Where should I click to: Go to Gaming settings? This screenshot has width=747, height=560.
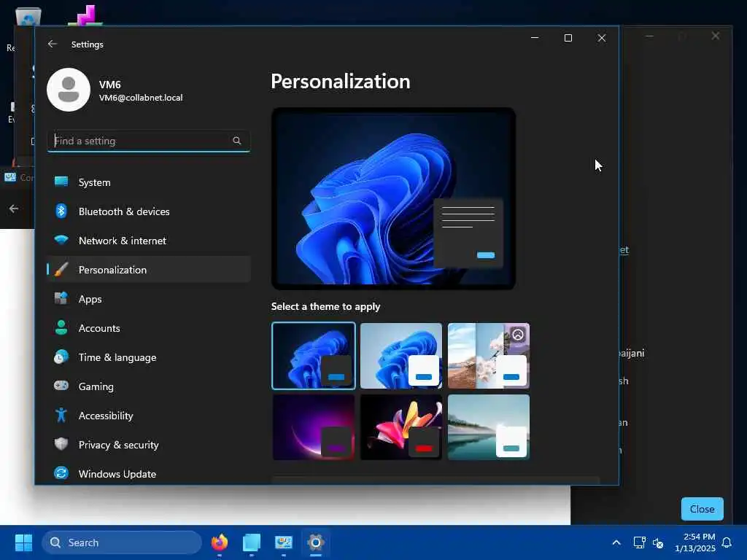click(149, 386)
